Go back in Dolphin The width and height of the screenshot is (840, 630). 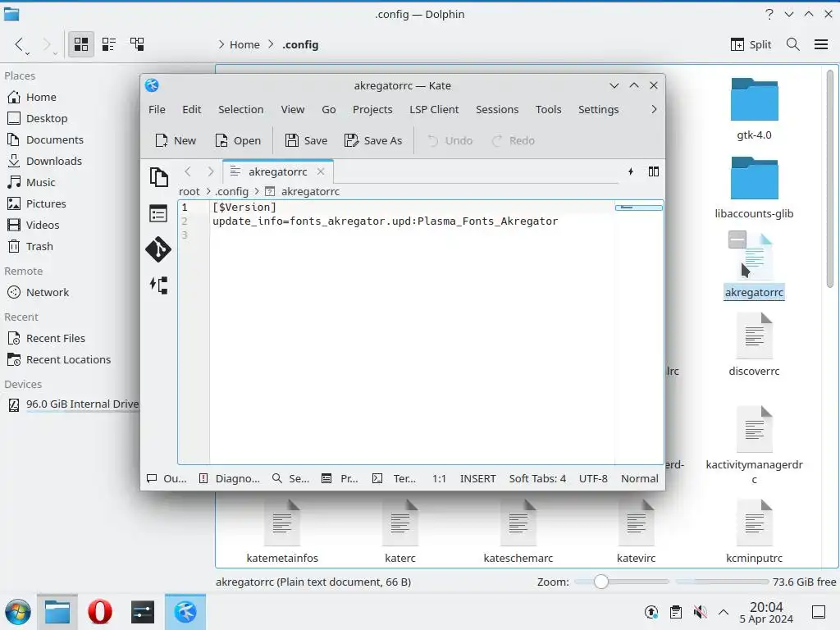(20, 44)
